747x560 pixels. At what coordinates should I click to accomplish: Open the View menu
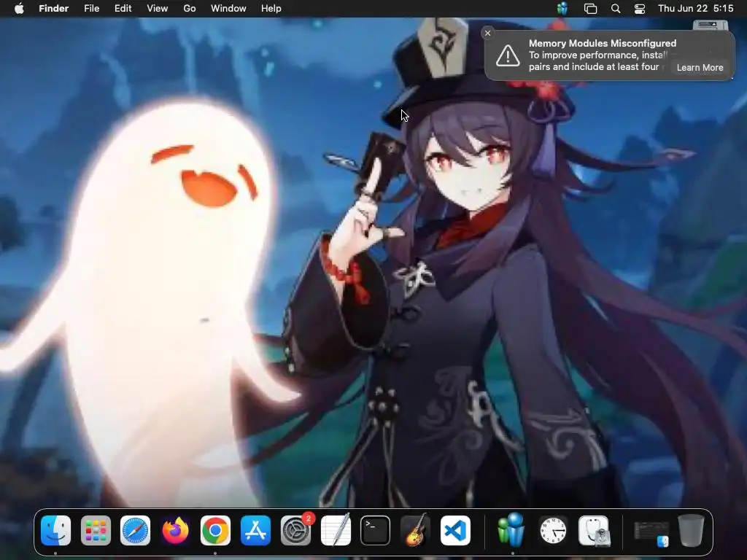[x=158, y=9]
